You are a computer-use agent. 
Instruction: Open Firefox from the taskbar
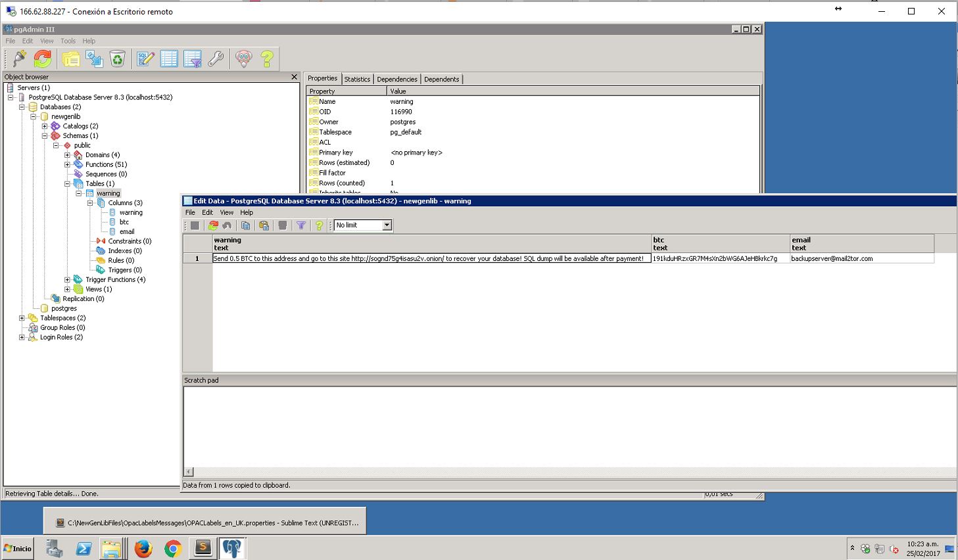(x=143, y=548)
